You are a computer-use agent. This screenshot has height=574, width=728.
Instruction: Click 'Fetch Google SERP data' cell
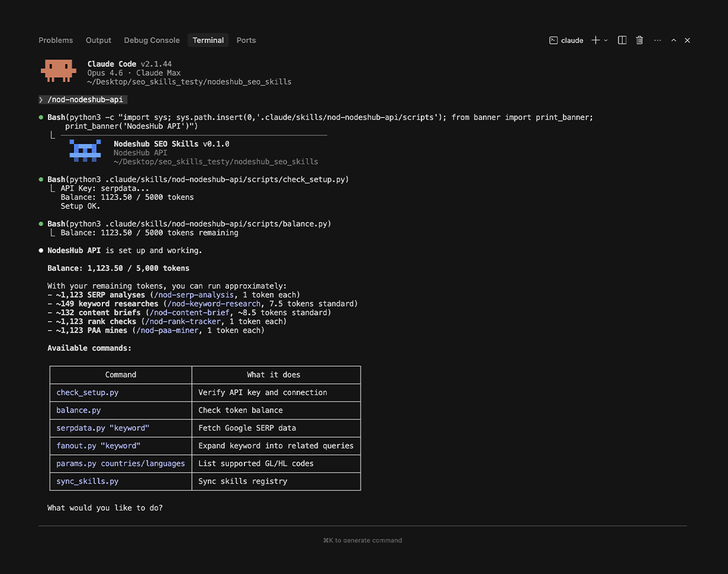coord(276,428)
